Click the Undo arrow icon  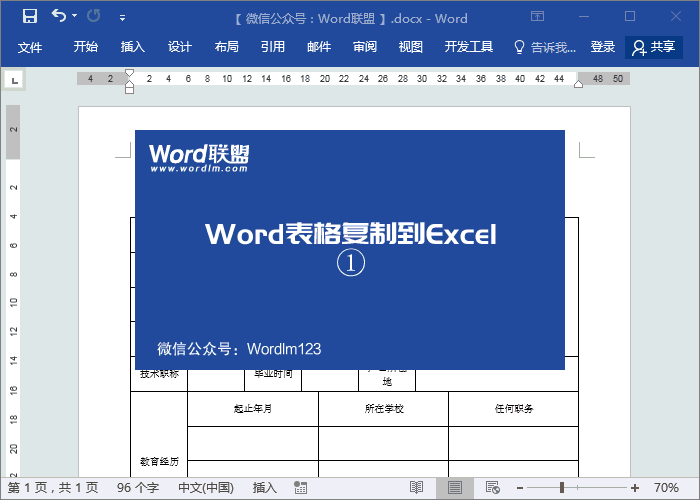click(59, 16)
